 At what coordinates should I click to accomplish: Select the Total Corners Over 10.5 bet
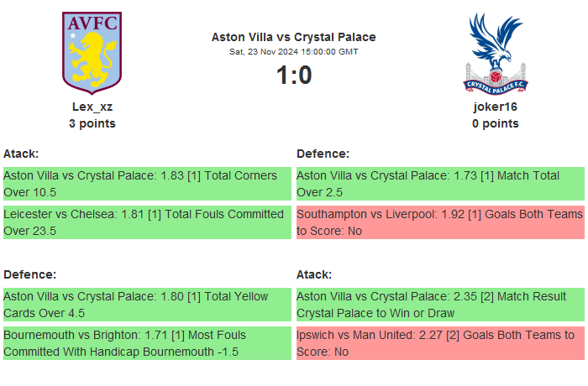coord(147,184)
